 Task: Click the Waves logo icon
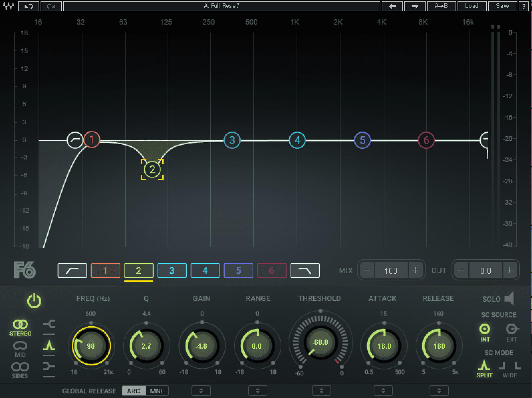[x=8, y=6]
